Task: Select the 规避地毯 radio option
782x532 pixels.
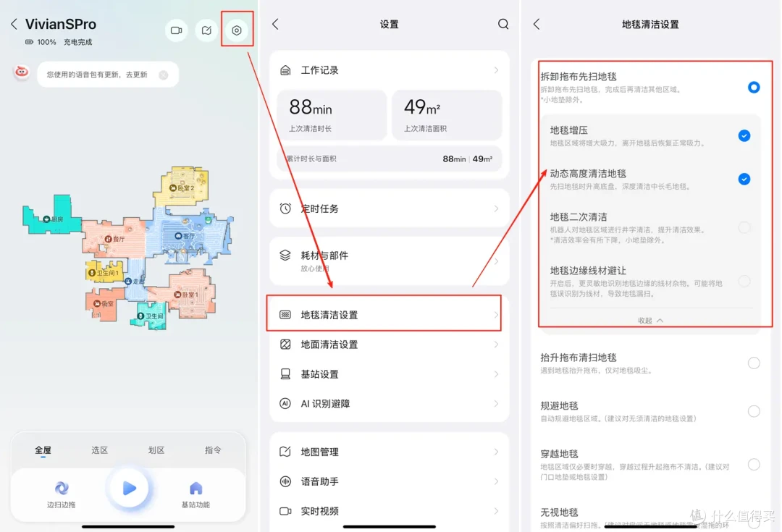Action: (x=754, y=411)
